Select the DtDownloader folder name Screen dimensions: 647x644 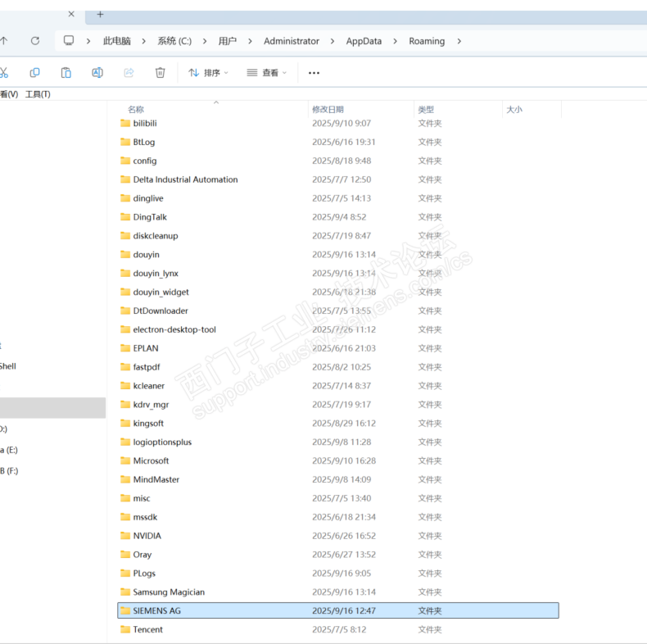coord(161,311)
